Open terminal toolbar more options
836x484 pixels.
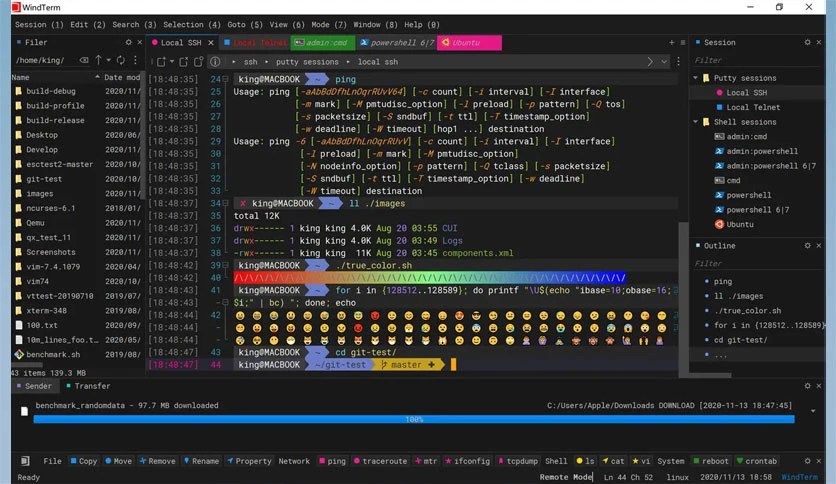[x=678, y=62]
